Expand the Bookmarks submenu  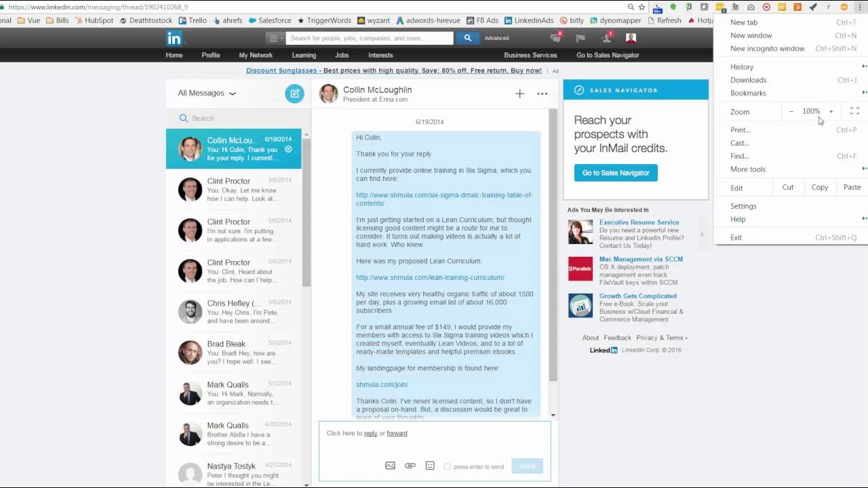[x=748, y=93]
